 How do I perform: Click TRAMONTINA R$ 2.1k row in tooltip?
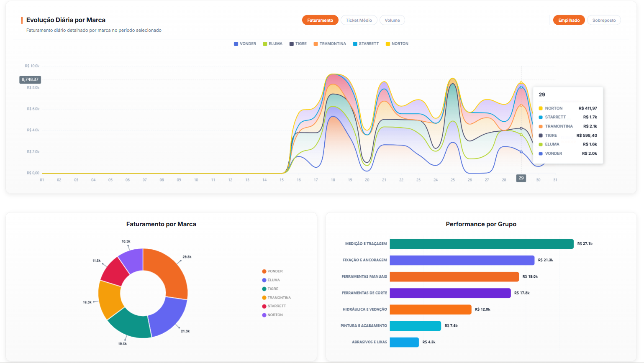[x=568, y=126]
